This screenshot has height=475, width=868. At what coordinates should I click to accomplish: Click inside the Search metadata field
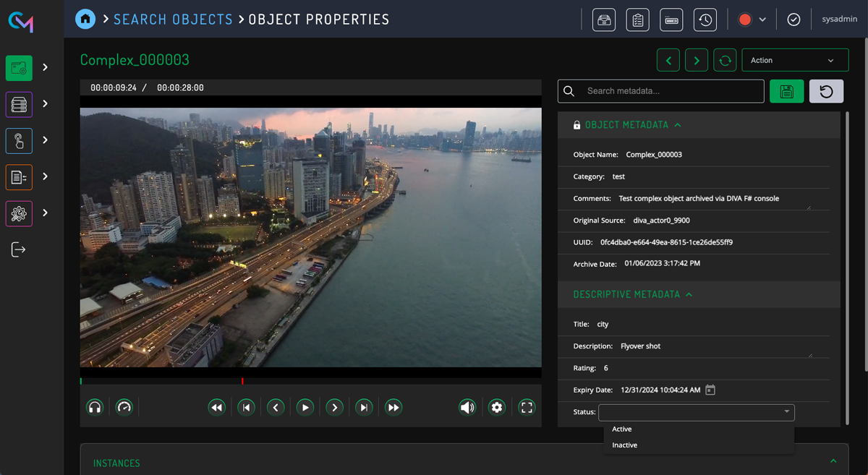point(660,91)
